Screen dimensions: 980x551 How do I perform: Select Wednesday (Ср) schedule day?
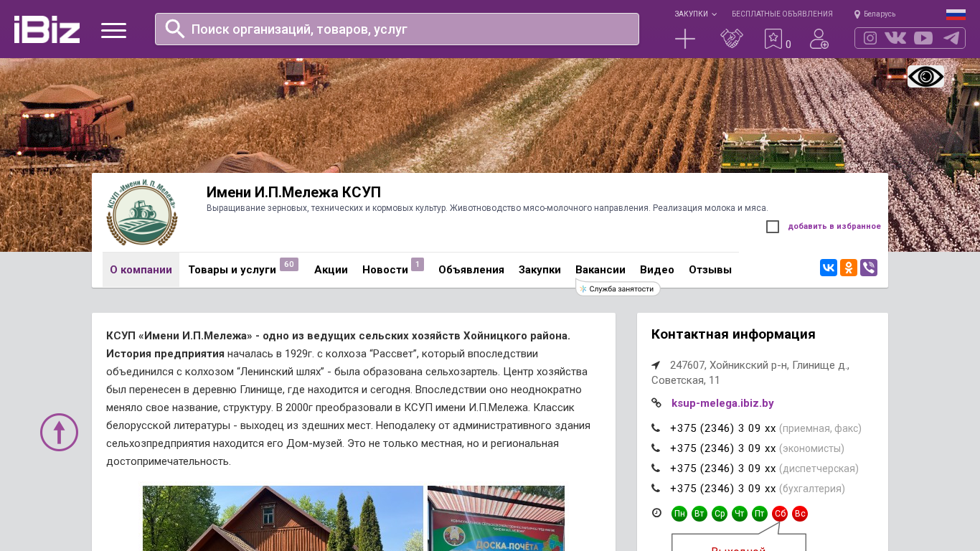click(720, 514)
